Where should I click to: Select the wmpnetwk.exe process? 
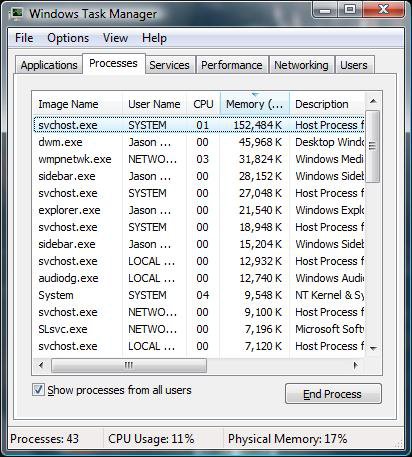199,159
